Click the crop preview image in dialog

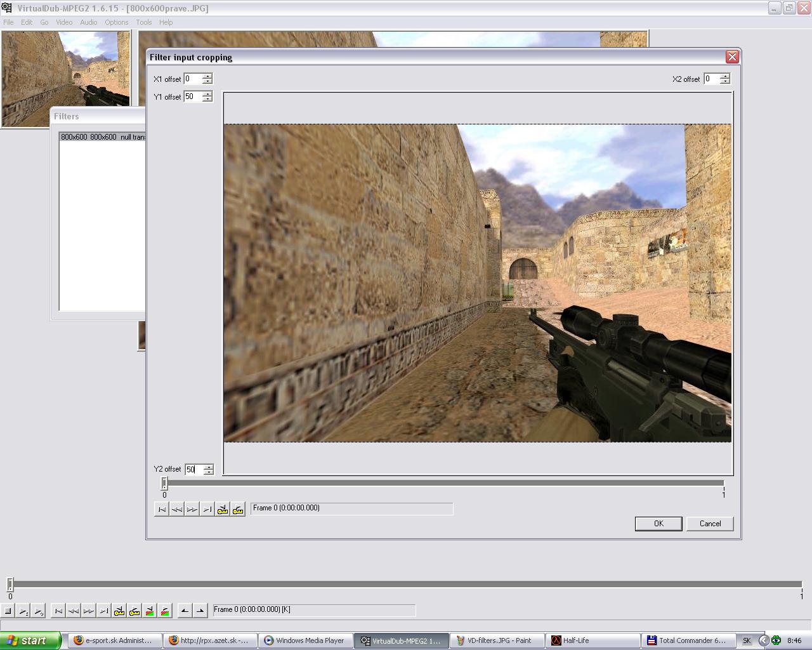(478, 283)
